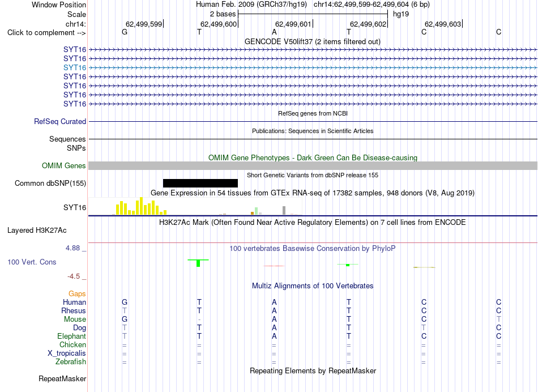Open "100 vertebrates Basewise Conservation by PhyloP" title

[x=312, y=249]
